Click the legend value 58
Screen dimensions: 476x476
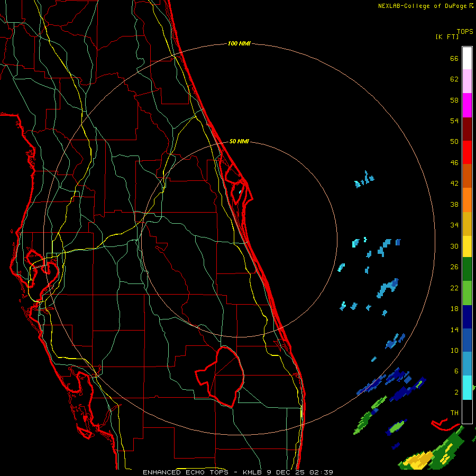454,100
